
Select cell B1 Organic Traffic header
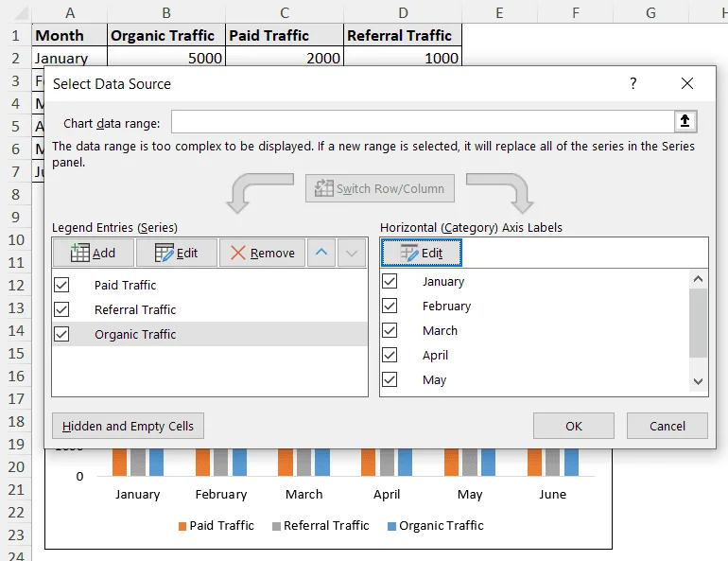point(166,35)
